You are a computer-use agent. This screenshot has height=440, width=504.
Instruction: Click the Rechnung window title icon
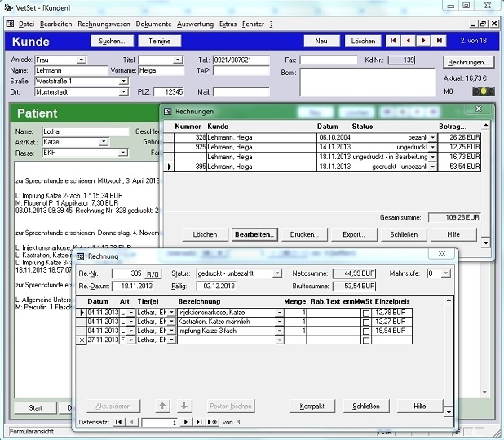81,256
